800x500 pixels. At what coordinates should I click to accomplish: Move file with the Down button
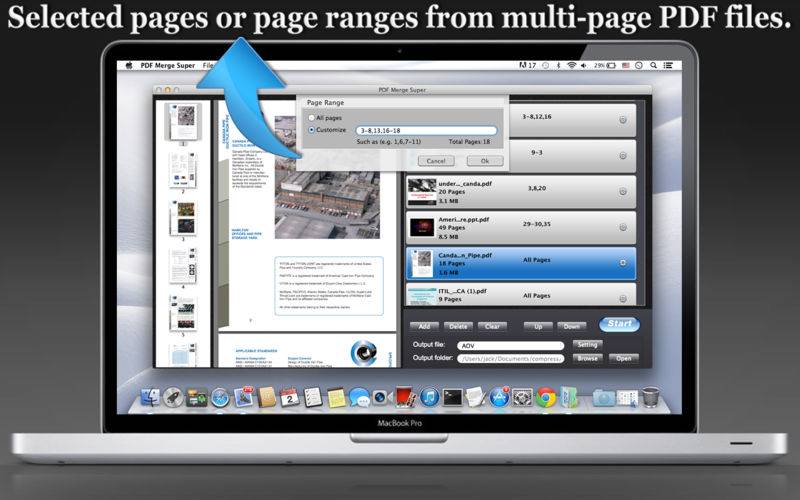[x=571, y=327]
